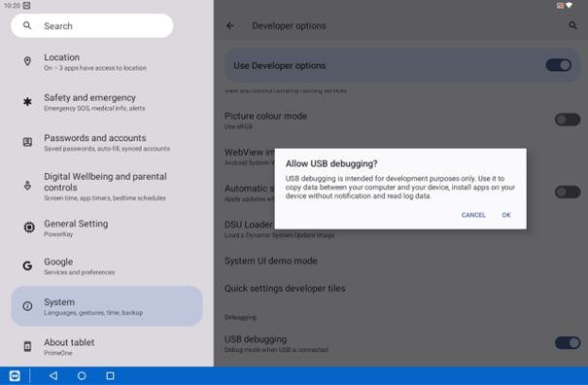
Task: Open Digital Wellbeing and parental controls
Action: (x=107, y=187)
